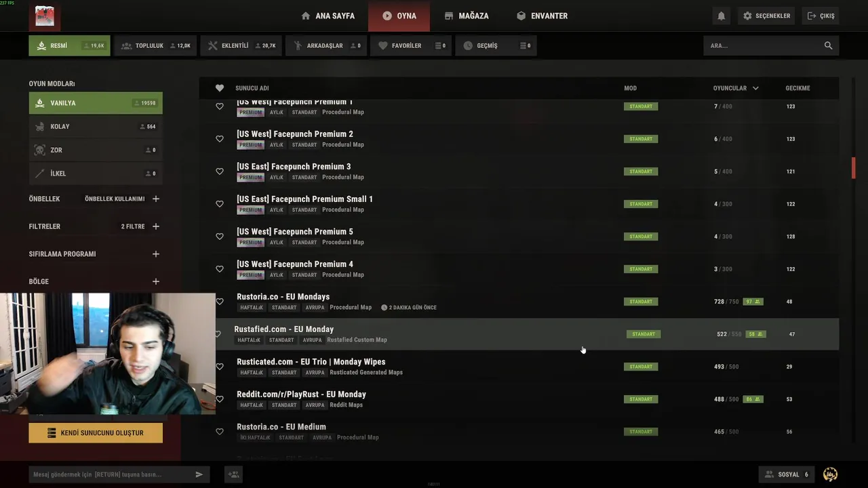Click the server list scrollbar thumb
This screenshot has width=868, height=488.
pyautogui.click(x=853, y=167)
